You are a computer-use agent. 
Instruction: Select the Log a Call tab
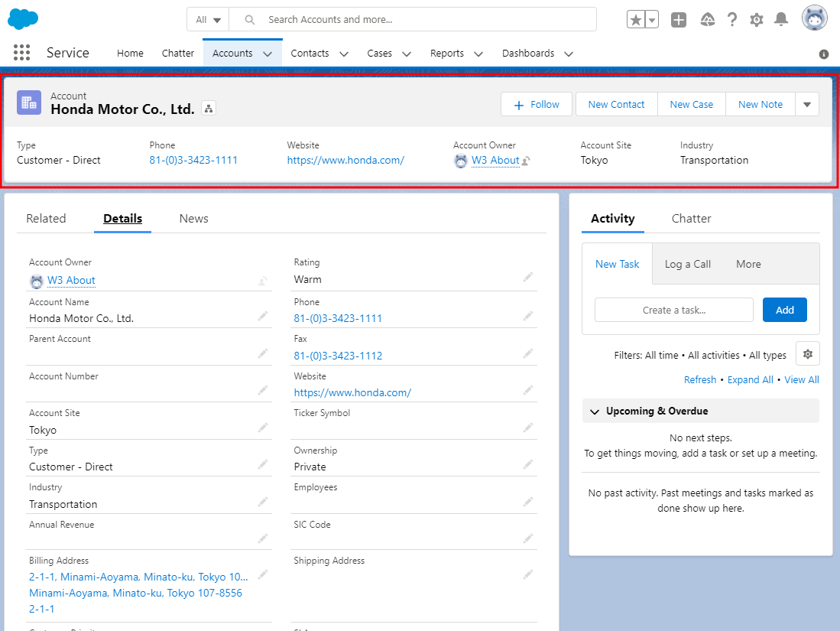pos(687,265)
